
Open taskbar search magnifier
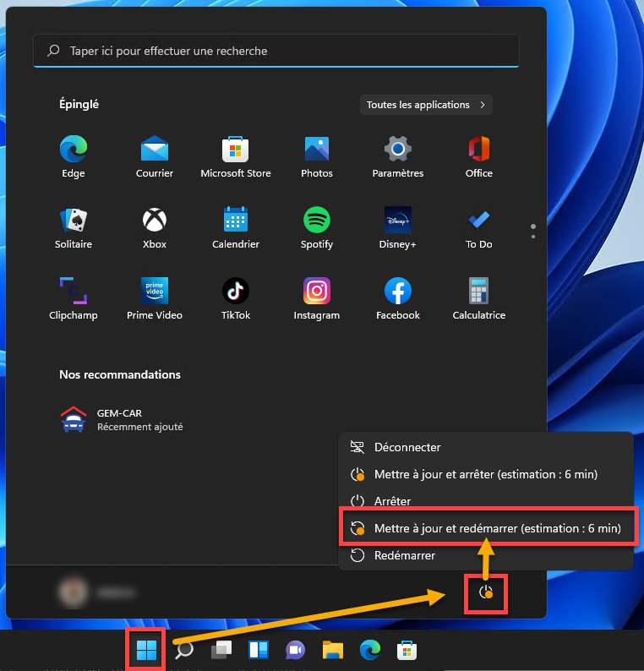coord(184,650)
